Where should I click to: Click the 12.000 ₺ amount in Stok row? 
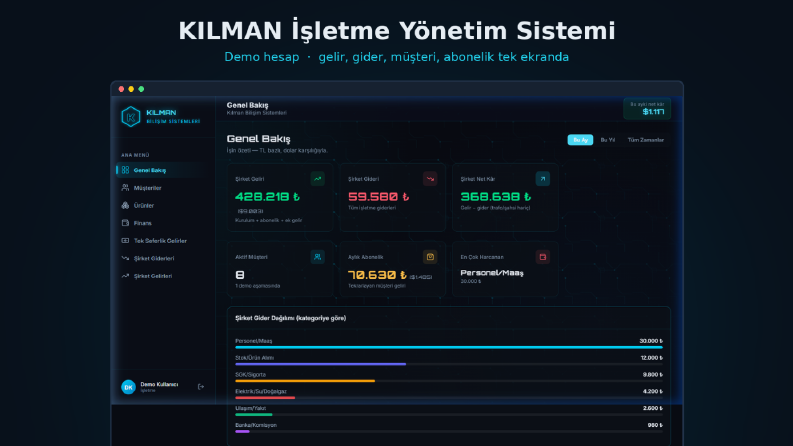tap(651, 358)
